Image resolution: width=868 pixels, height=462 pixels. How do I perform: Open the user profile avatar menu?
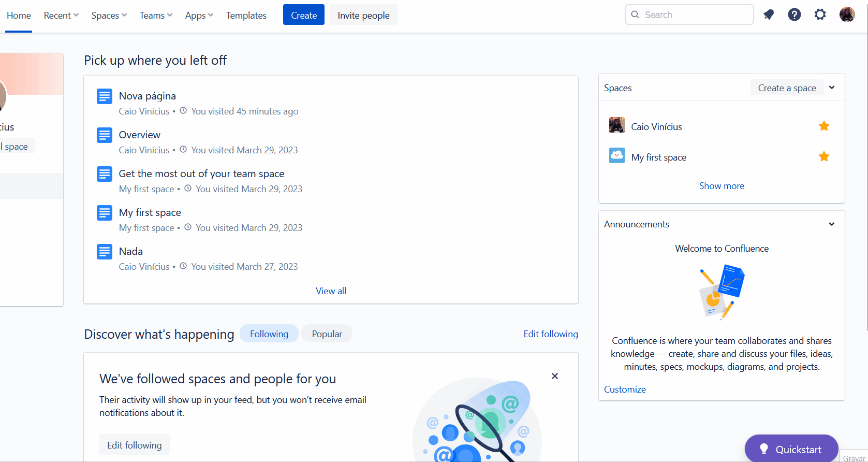pos(847,15)
